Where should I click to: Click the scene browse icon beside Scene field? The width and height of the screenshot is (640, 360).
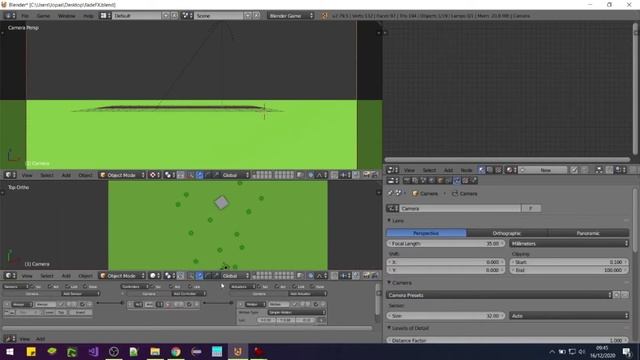click(x=187, y=16)
